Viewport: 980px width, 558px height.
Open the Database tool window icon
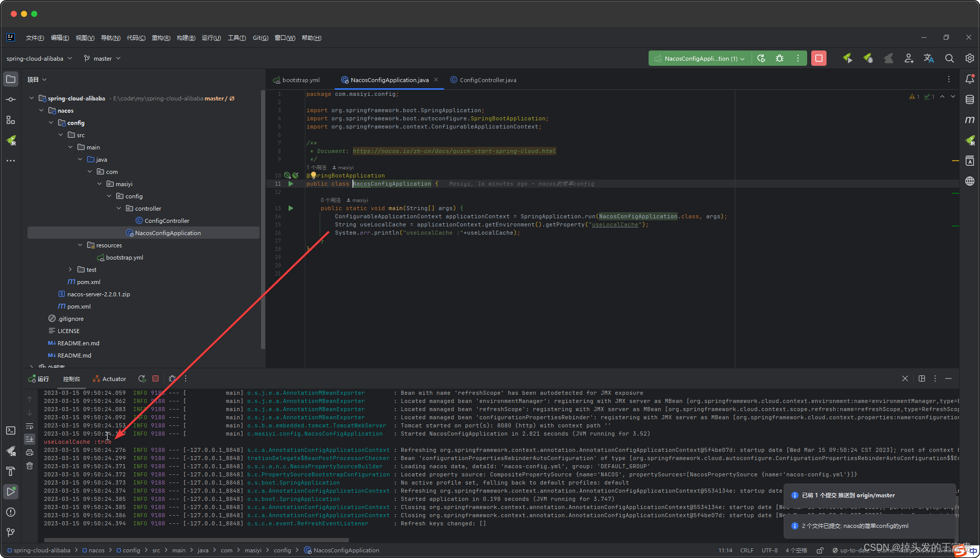(970, 99)
